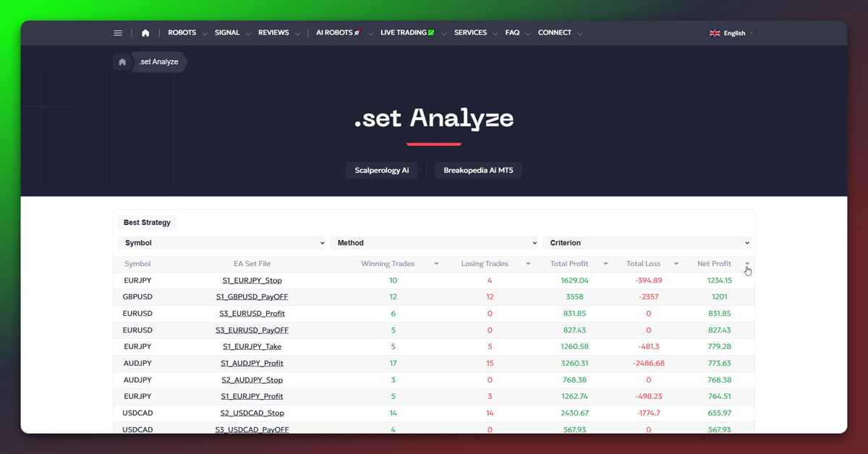Click total profit value 3260.31
The width and height of the screenshot is (868, 454).
(x=575, y=364)
